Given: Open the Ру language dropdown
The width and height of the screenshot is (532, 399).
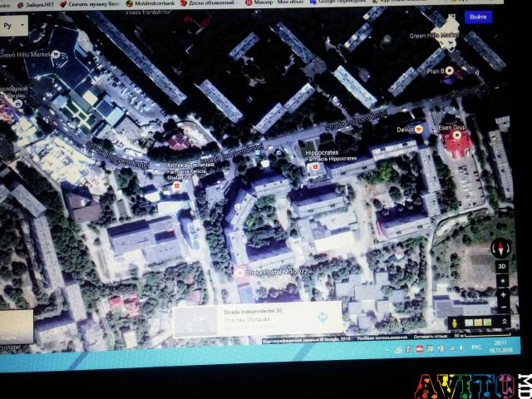Looking at the screenshot, I should [13, 26].
